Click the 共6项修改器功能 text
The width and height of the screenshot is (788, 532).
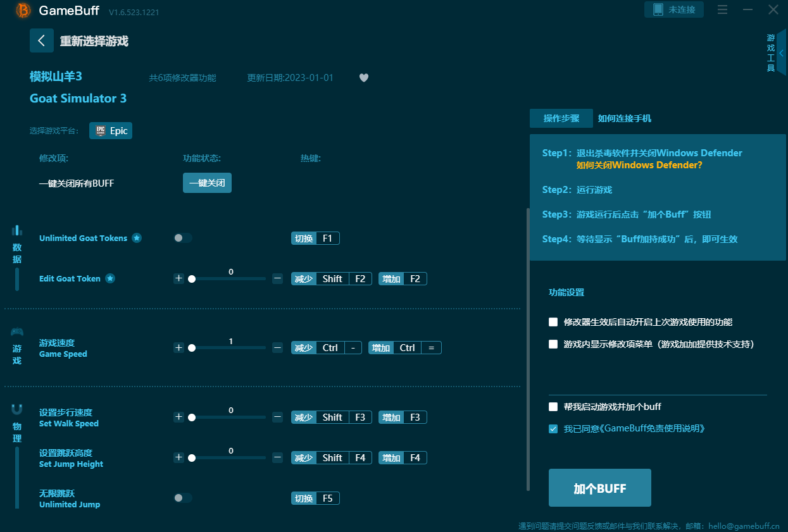(182, 78)
